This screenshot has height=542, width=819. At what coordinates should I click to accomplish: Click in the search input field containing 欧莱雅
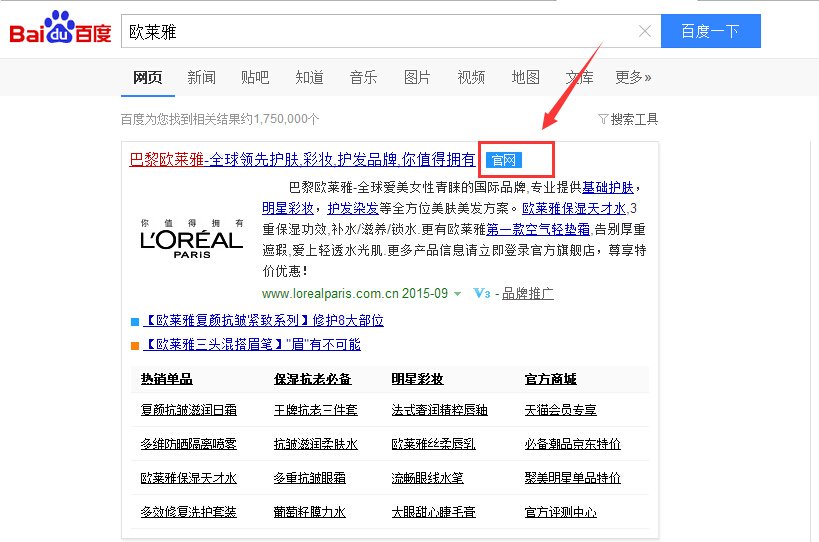tap(380, 31)
